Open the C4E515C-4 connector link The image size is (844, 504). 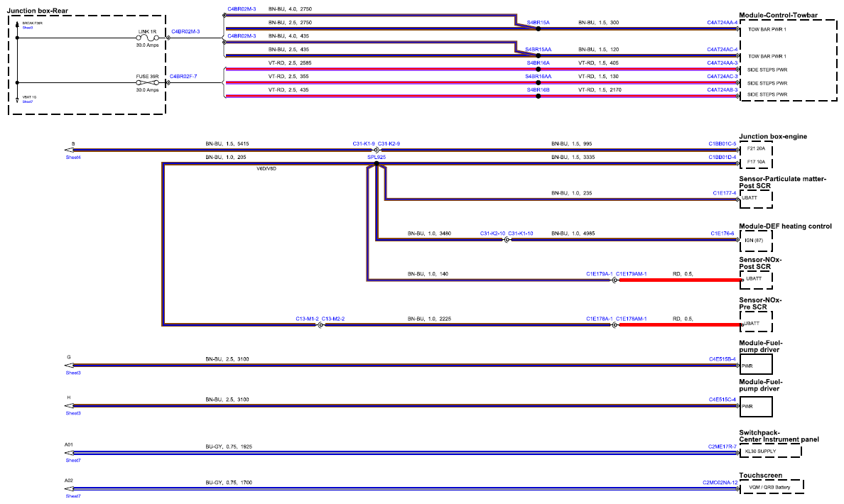pos(723,400)
